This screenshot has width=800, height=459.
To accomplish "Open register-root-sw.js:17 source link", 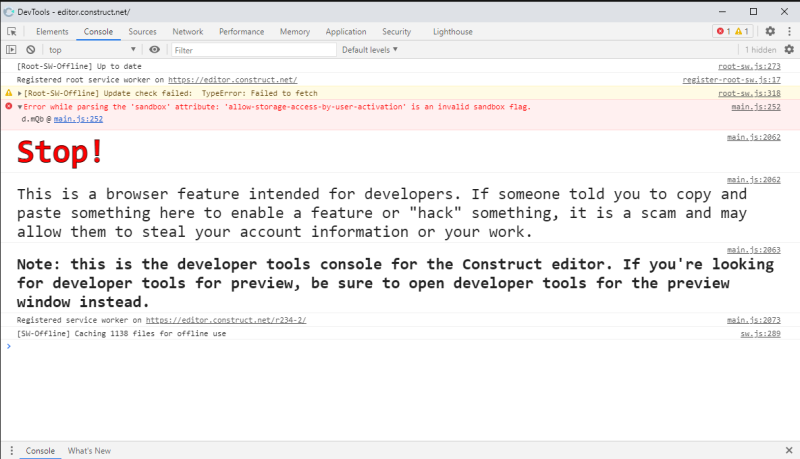I will click(x=732, y=80).
